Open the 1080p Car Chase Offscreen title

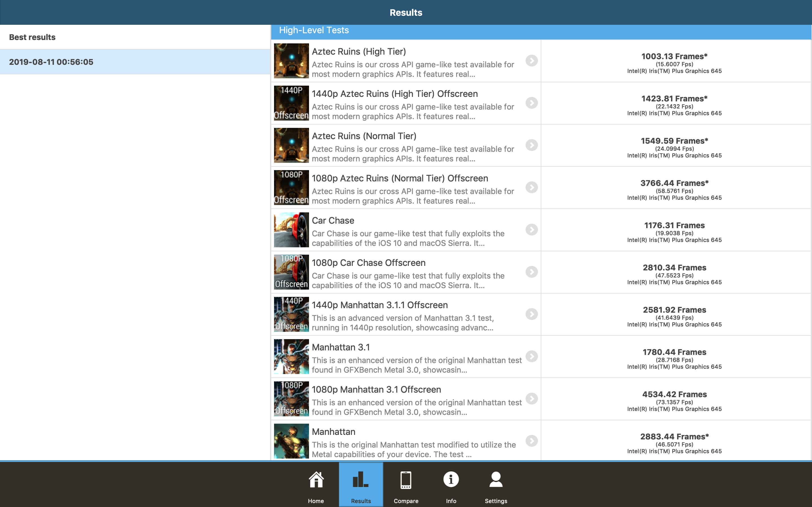tap(369, 263)
